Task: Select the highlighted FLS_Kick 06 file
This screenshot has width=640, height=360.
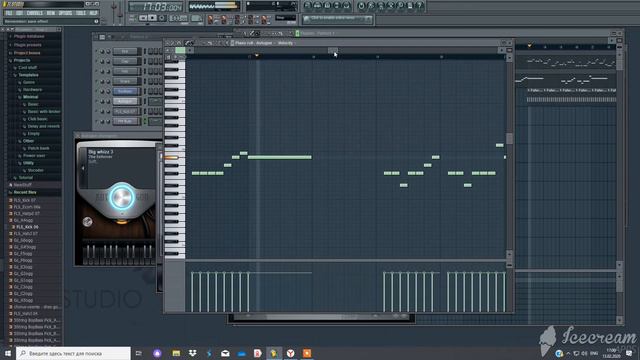Action: pyautogui.click(x=27, y=227)
